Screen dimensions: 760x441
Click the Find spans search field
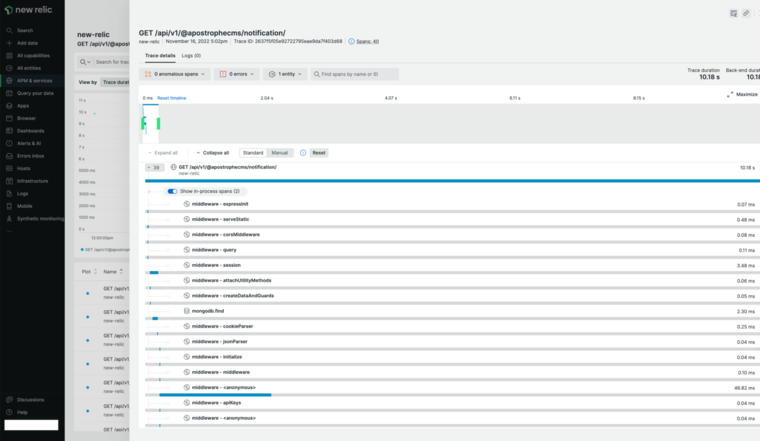tap(355, 74)
